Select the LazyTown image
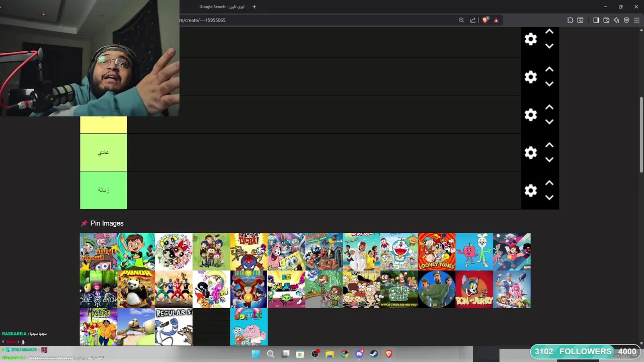This screenshot has width=644, height=362. pyautogui.click(x=512, y=289)
